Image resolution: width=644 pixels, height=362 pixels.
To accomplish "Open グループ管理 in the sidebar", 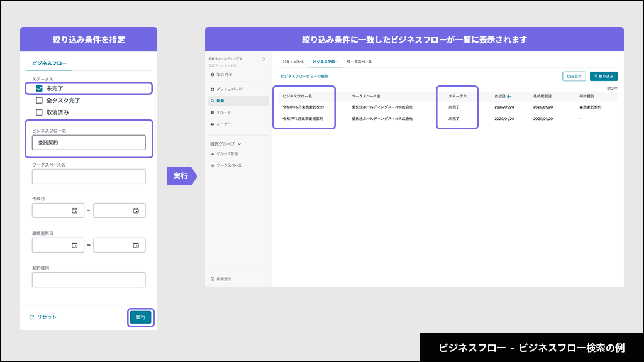I will 225,154.
